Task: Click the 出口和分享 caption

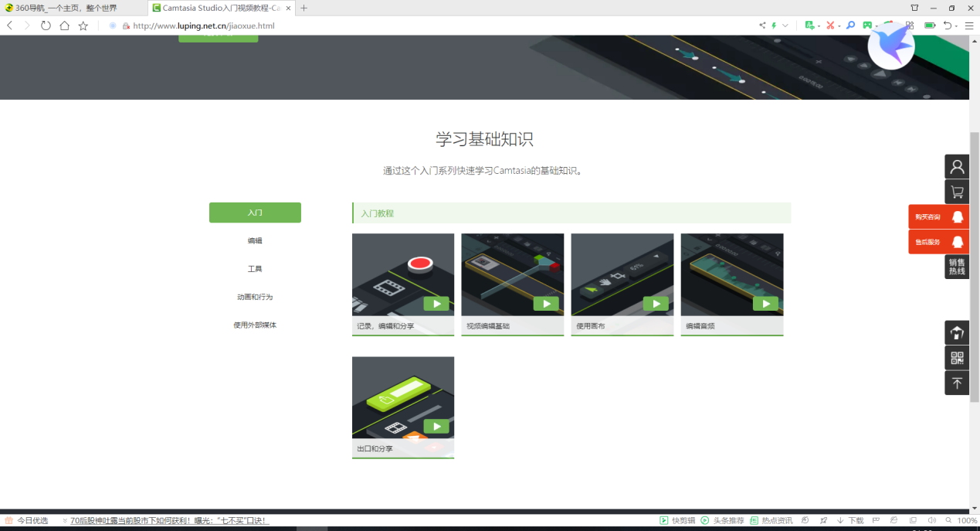Action: [375, 449]
